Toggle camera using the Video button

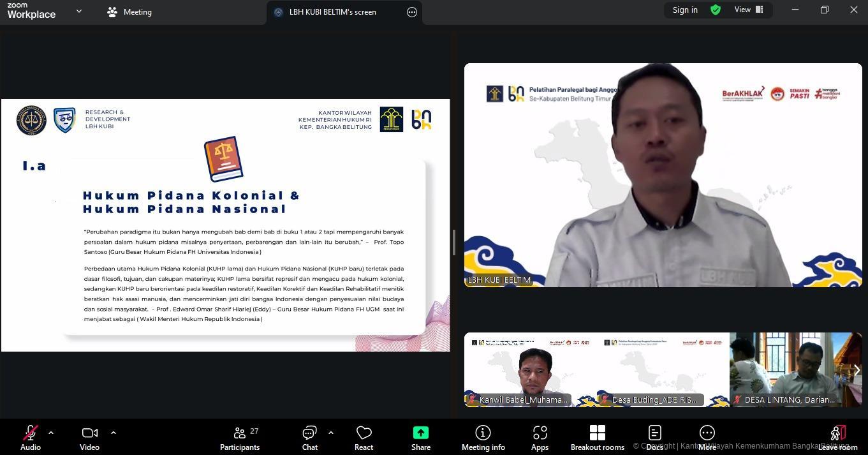coord(89,438)
